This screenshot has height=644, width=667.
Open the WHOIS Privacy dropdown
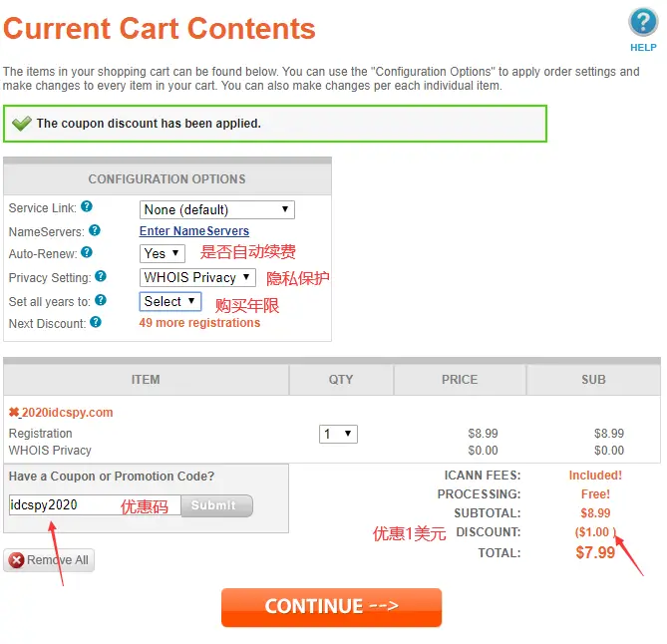[x=197, y=277]
